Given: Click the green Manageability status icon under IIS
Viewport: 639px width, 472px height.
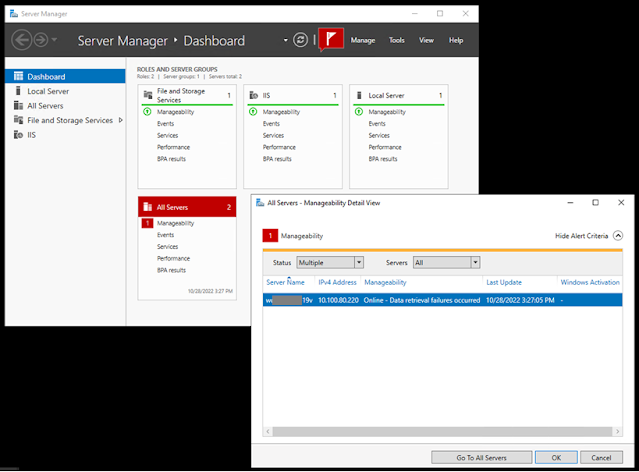Looking at the screenshot, I should [253, 112].
